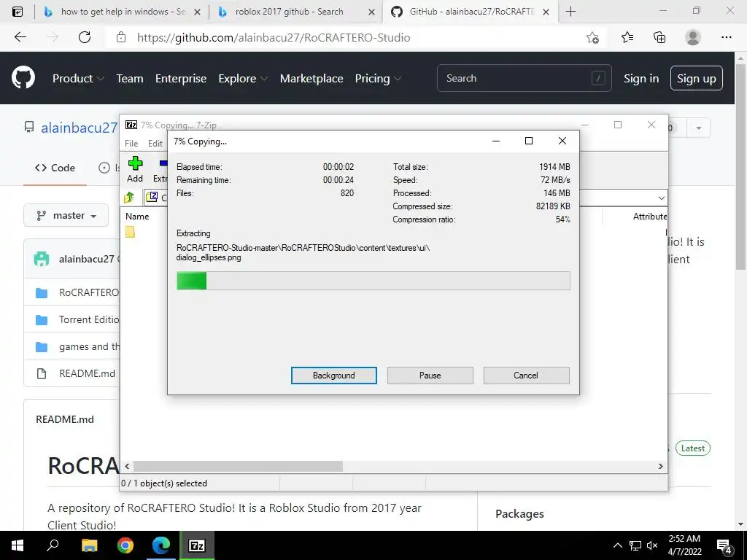Open the Favorites list icon

pyautogui.click(x=627, y=37)
